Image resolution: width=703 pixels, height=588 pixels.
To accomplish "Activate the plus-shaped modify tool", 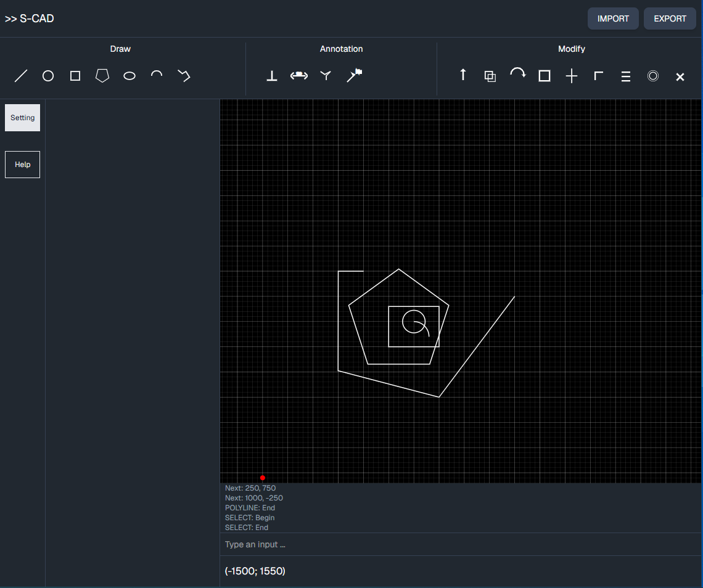I will point(572,76).
